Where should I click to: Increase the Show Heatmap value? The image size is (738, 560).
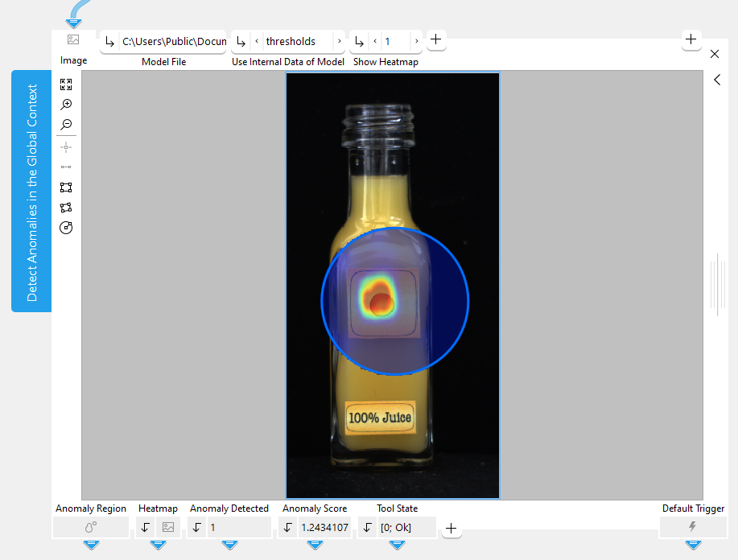[415, 41]
